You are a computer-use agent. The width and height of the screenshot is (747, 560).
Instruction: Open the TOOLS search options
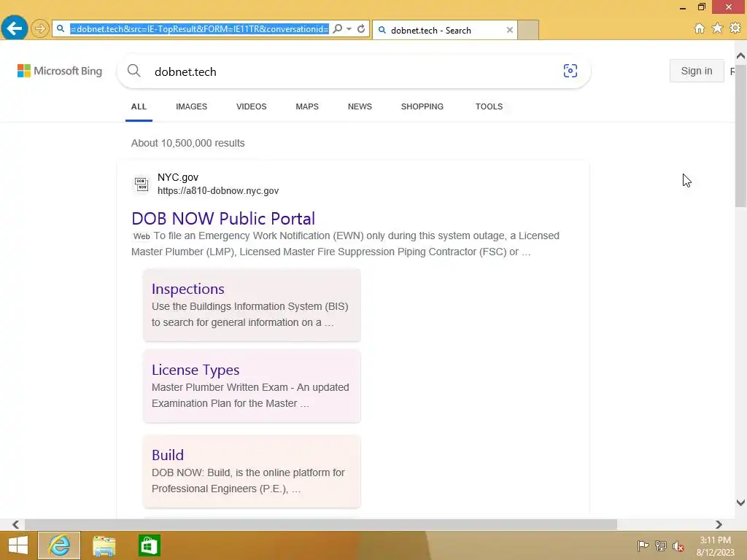pyautogui.click(x=489, y=106)
